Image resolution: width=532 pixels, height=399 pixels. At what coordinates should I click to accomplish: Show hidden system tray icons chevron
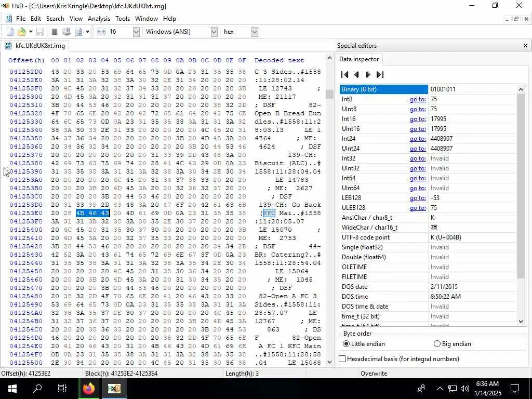[440, 389]
